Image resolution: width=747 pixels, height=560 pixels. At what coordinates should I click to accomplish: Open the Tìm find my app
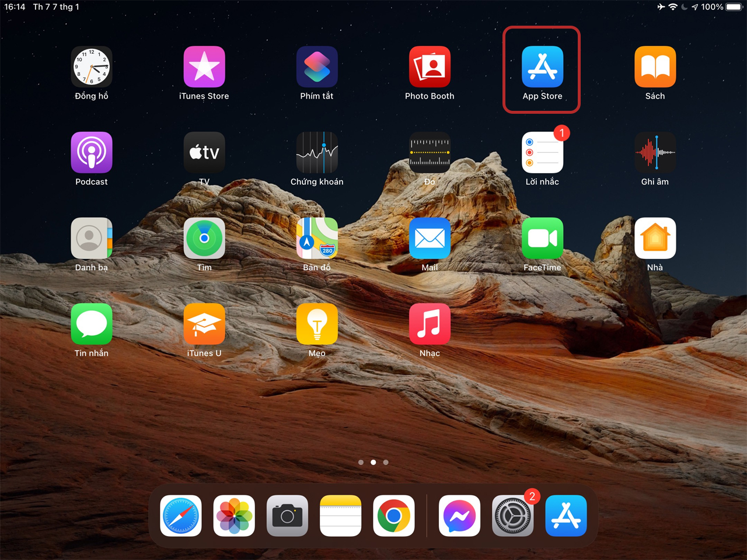click(x=204, y=238)
